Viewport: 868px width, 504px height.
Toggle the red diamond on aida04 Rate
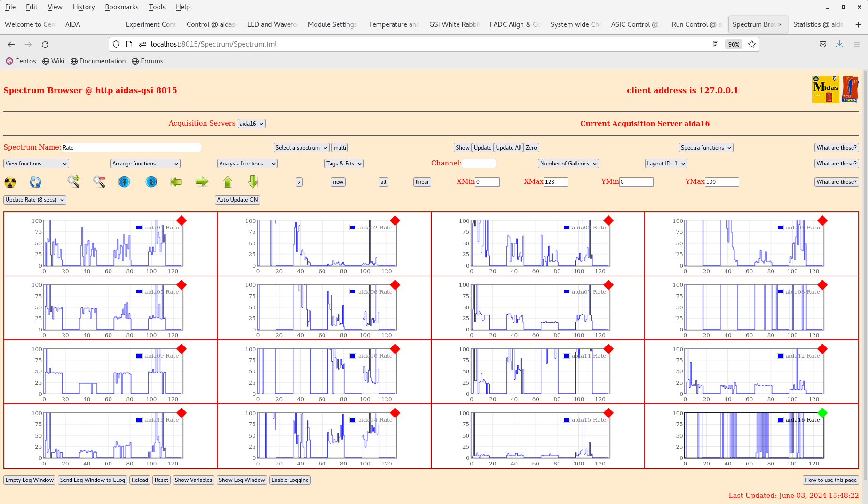coord(822,220)
